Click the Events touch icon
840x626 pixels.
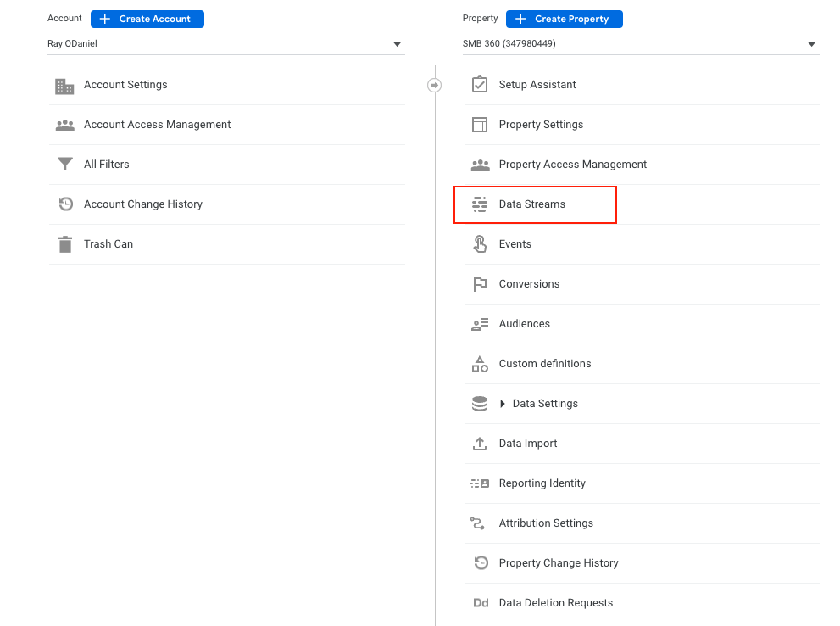coord(480,244)
